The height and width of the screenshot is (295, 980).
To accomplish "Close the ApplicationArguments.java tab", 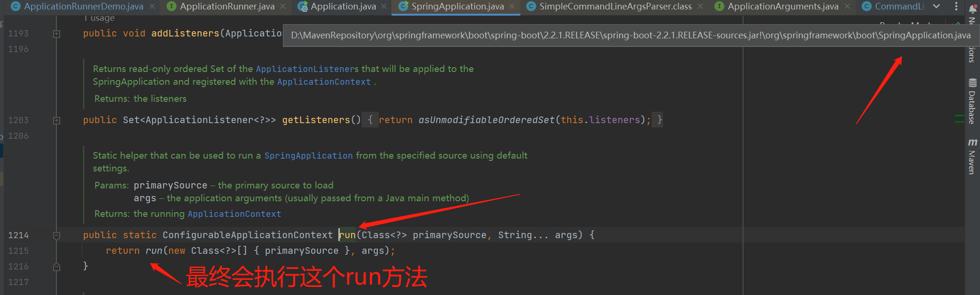I will 847,7.
